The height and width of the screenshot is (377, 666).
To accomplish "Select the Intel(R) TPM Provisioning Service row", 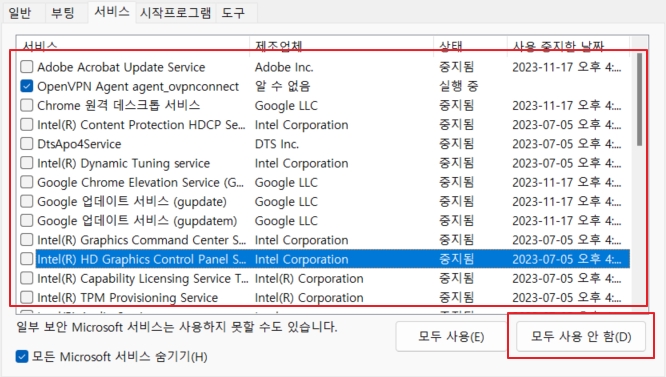I will 325,297.
